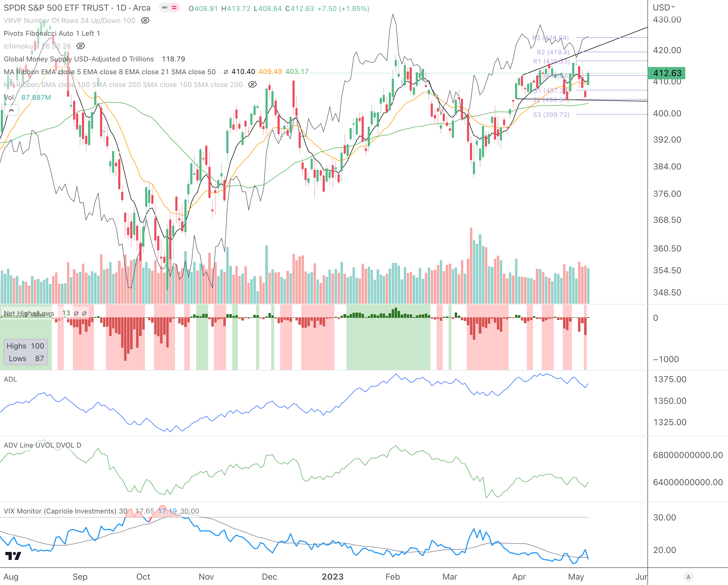Click the 430.00 price axis label
The width and height of the screenshot is (728, 585).
point(667,19)
